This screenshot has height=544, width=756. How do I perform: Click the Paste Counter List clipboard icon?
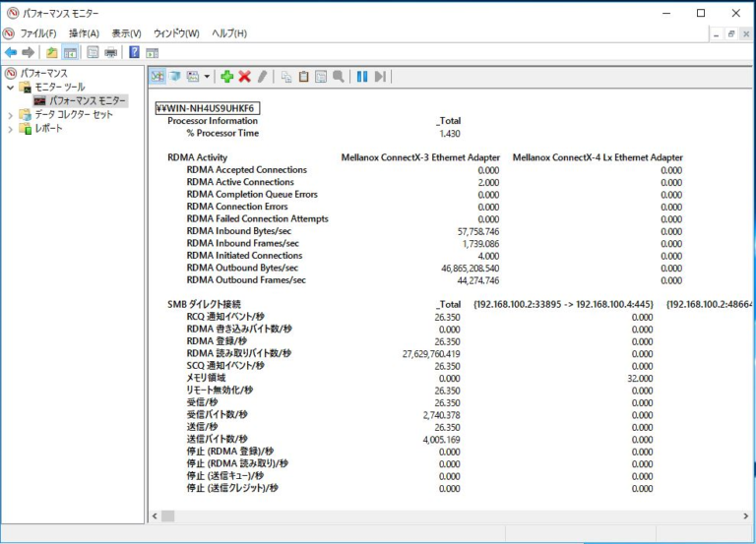tap(304, 76)
